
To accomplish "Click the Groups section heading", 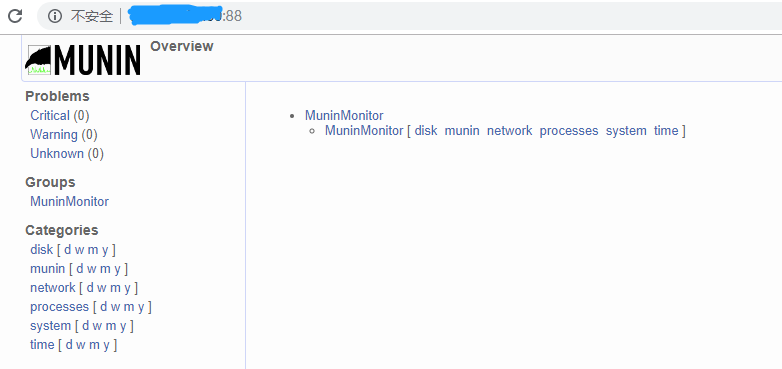I will 50,183.
